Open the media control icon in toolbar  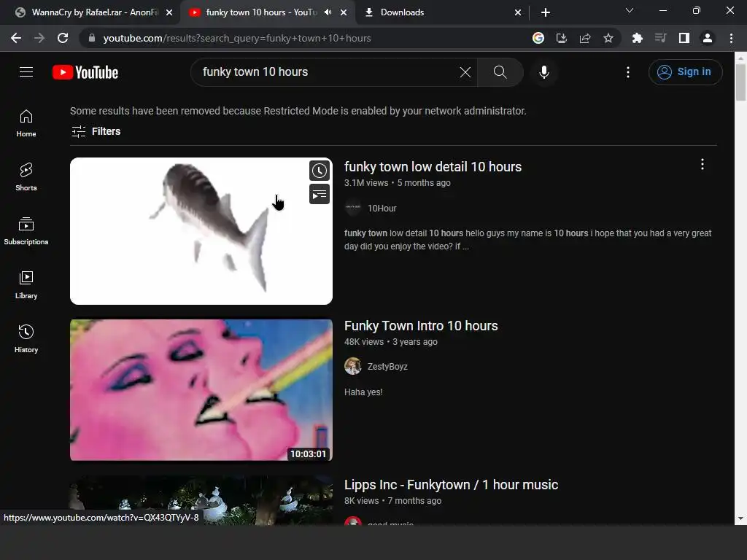(x=660, y=38)
